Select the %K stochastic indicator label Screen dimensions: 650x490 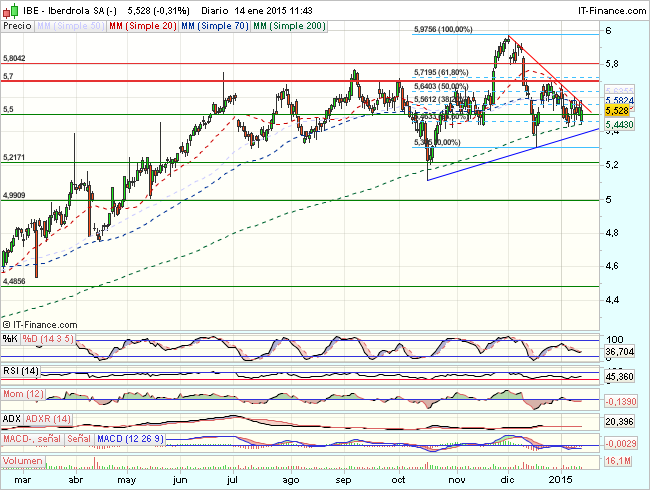pos(9,339)
